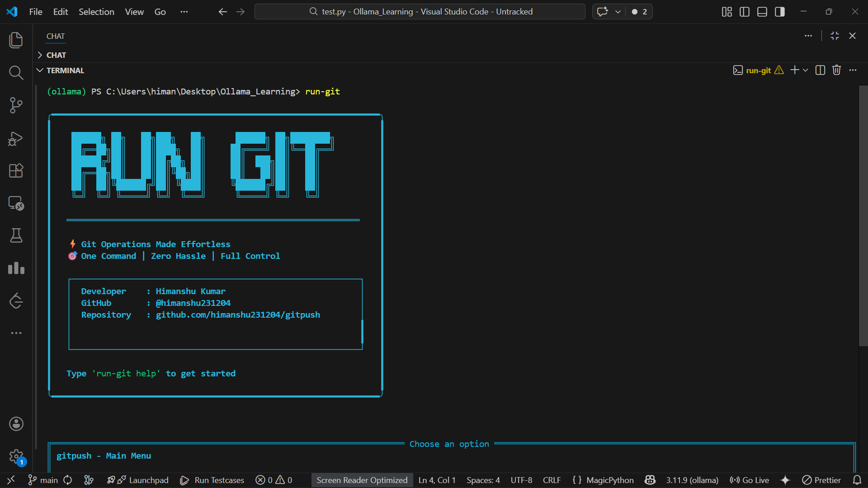Click Run Testcases in status bar
This screenshot has height=488, width=868.
point(212,480)
